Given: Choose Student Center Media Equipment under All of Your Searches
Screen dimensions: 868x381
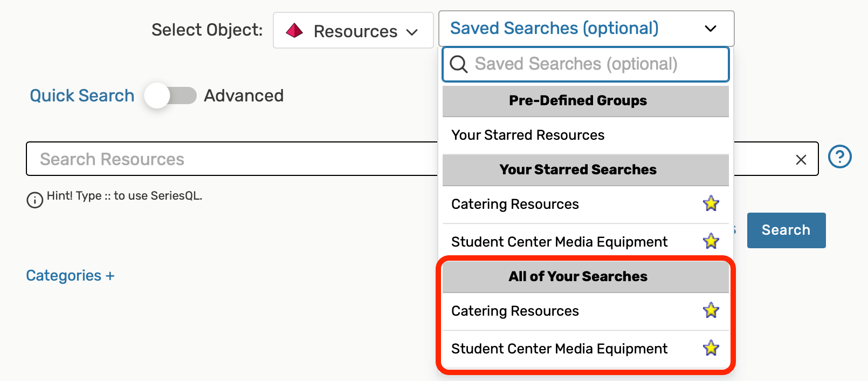Looking at the screenshot, I should (x=559, y=349).
